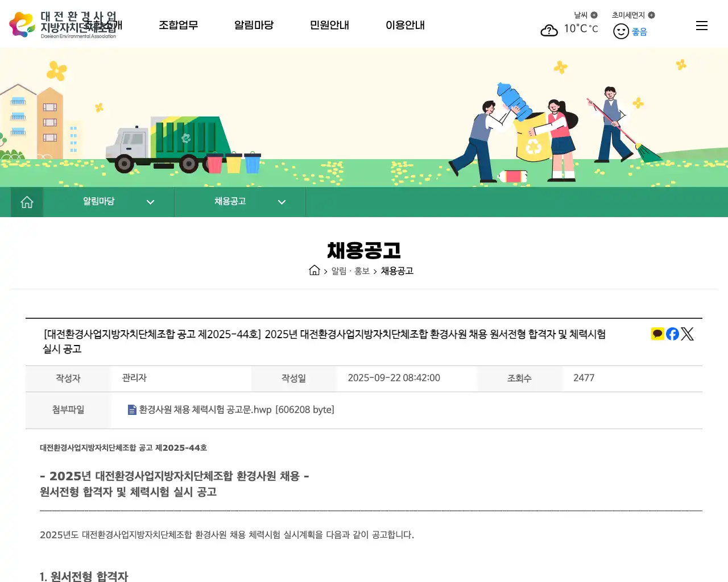Click the cloud weather icon

click(x=549, y=31)
